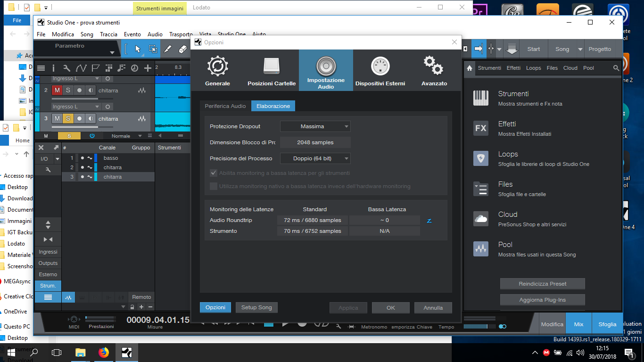Unmute track 2 chitarra
The height and width of the screenshot is (362, 644).
[57, 90]
